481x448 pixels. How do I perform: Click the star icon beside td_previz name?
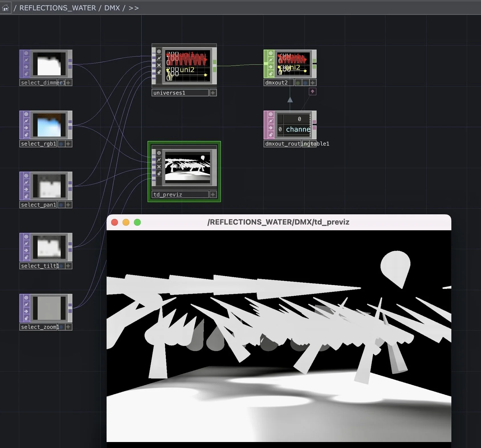click(213, 194)
